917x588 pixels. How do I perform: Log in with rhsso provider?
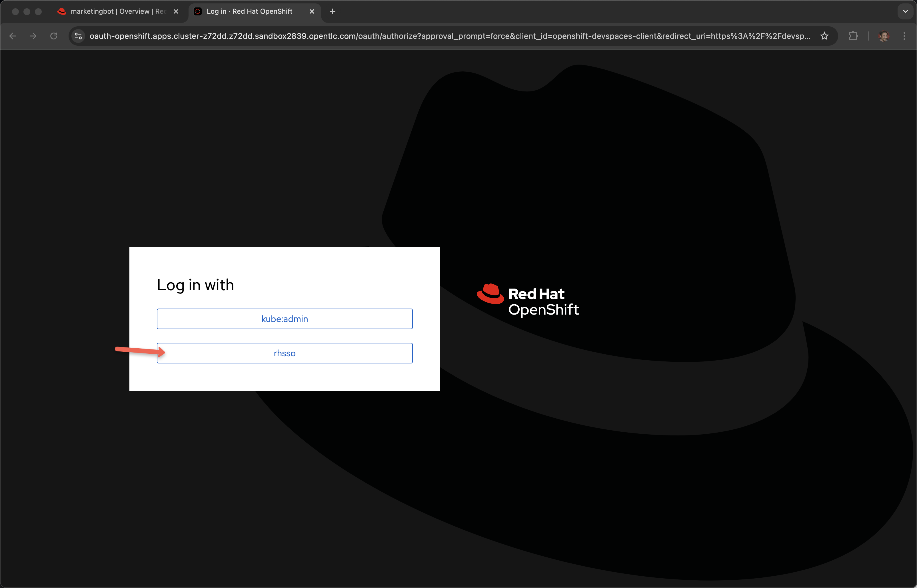285,353
